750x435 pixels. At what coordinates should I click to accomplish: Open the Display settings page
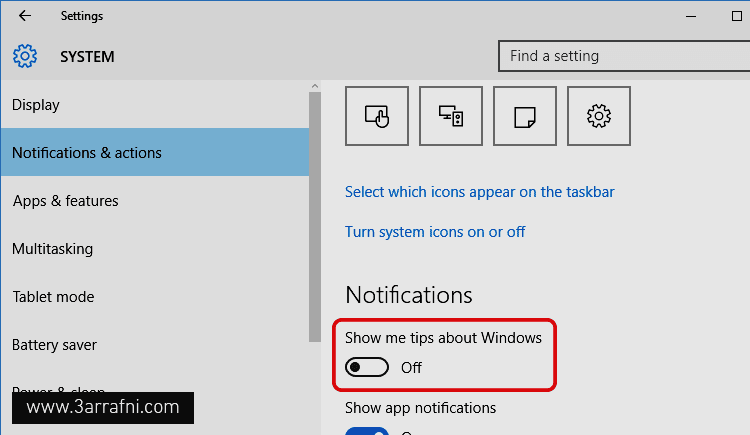pos(155,104)
